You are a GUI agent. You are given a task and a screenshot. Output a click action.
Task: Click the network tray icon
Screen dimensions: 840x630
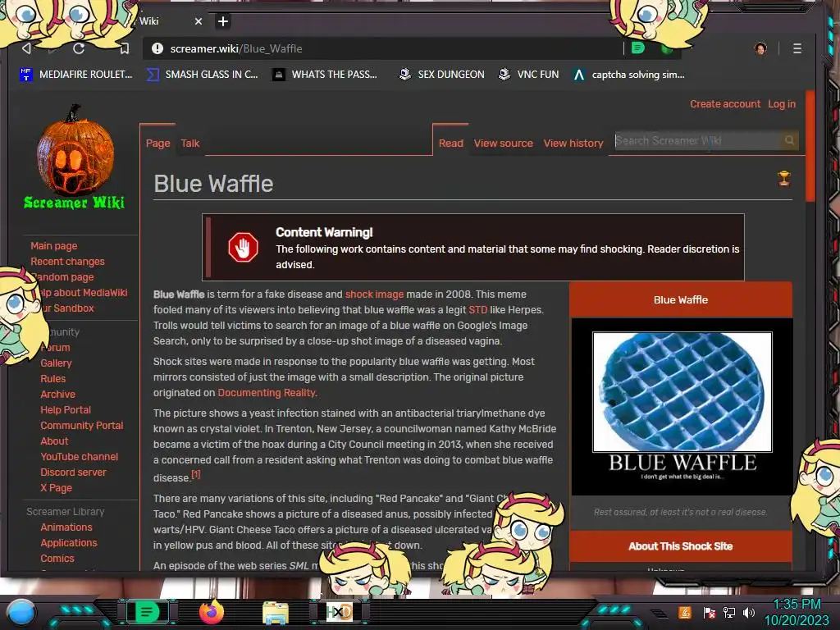pos(728,612)
